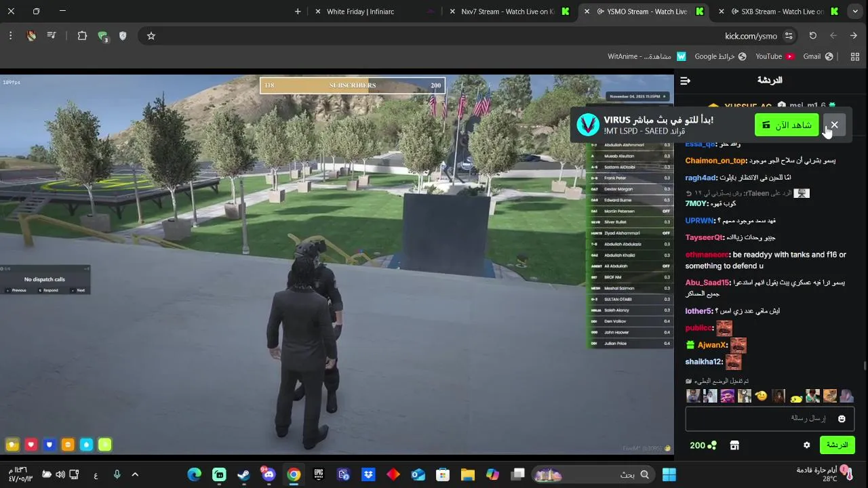Open the media control playlist icon
Image resolution: width=868 pixels, height=488 pixels.
coord(52,36)
